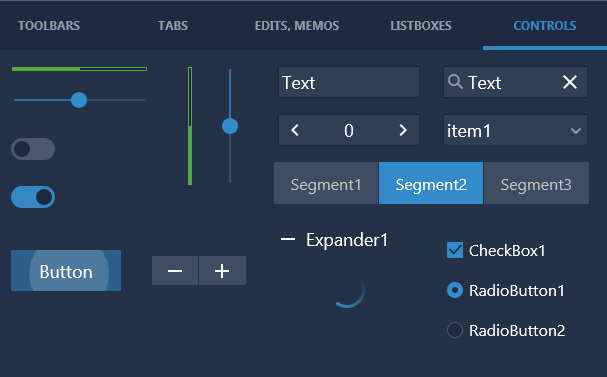Select Segment3 in segmented control
Screen dimensions: 607x377
536,183
